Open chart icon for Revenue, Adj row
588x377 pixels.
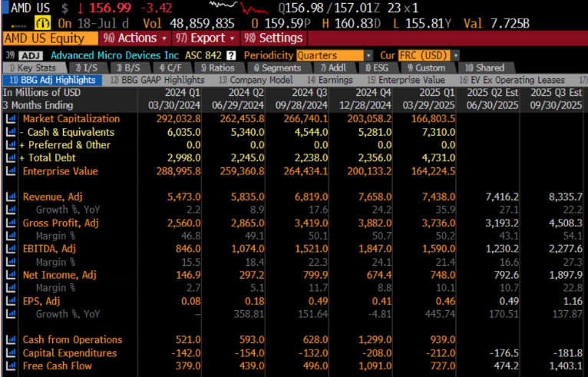pos(11,197)
